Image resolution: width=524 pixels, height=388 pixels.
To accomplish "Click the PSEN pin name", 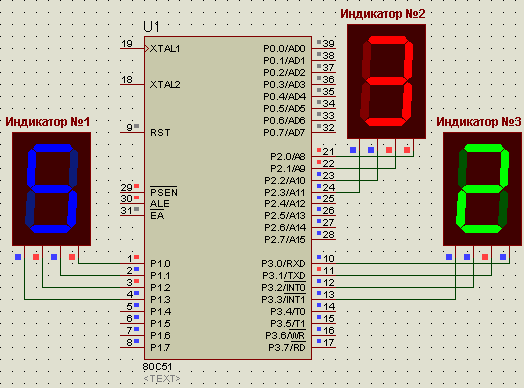I will pos(164,192).
